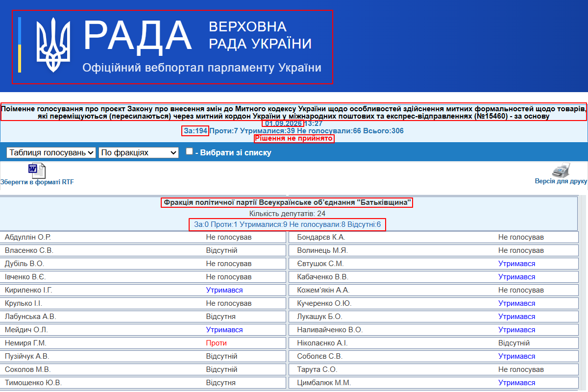Toggle the 'Вибрати зі списку' checkbox
This screenshot has width=588, height=392.
[x=189, y=152]
